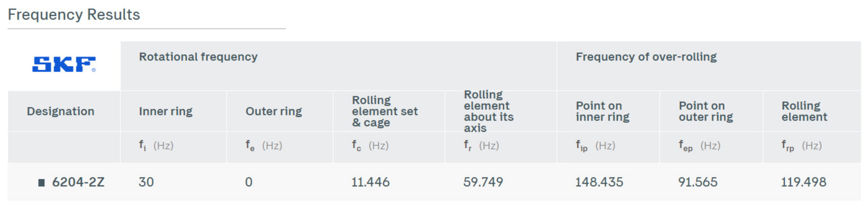Click the Inner ring column header

pos(165,111)
